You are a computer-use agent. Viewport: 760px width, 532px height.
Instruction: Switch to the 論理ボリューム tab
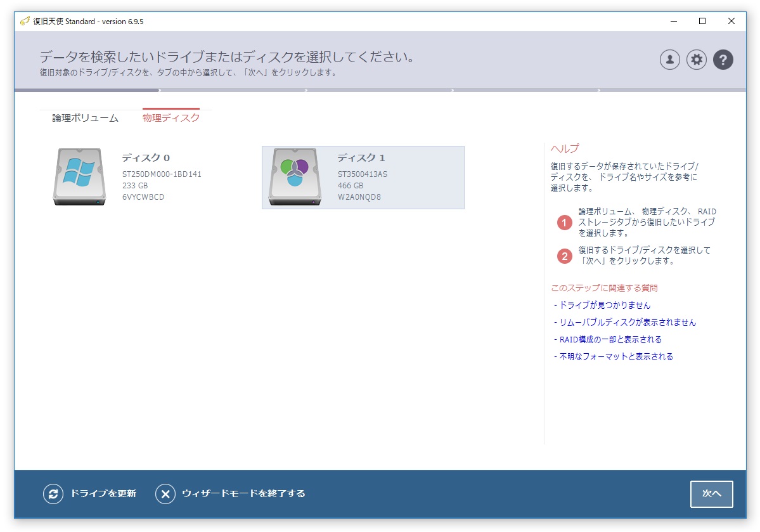coord(86,118)
